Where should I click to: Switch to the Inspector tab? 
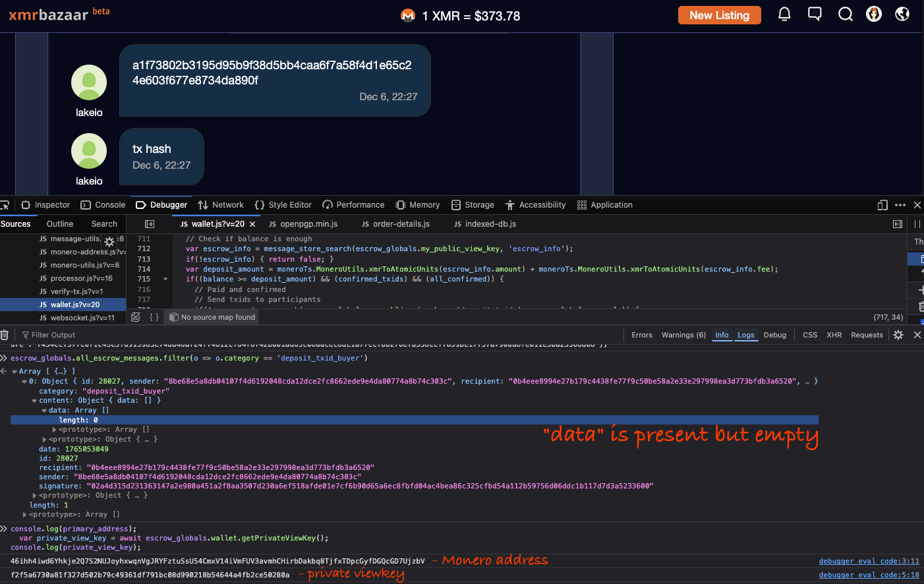coord(45,205)
